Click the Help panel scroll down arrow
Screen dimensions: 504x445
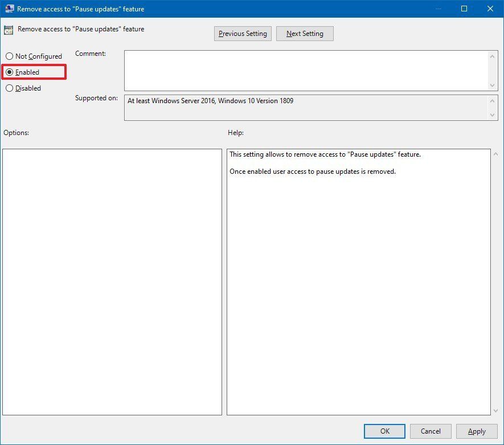pyautogui.click(x=495, y=410)
